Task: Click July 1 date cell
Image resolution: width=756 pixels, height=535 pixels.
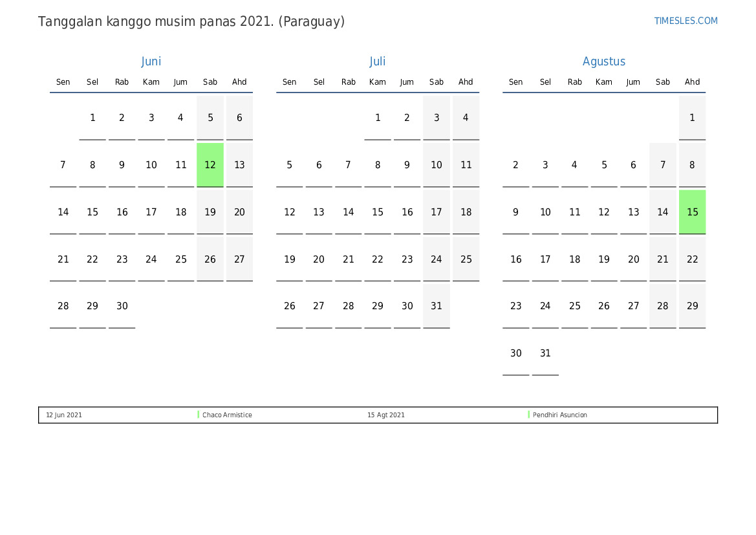Action: (378, 118)
